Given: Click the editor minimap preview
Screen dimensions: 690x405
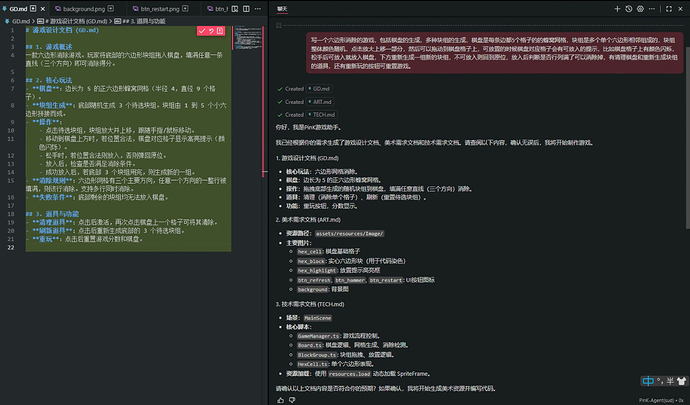Looking at the screenshot, I should [246, 37].
